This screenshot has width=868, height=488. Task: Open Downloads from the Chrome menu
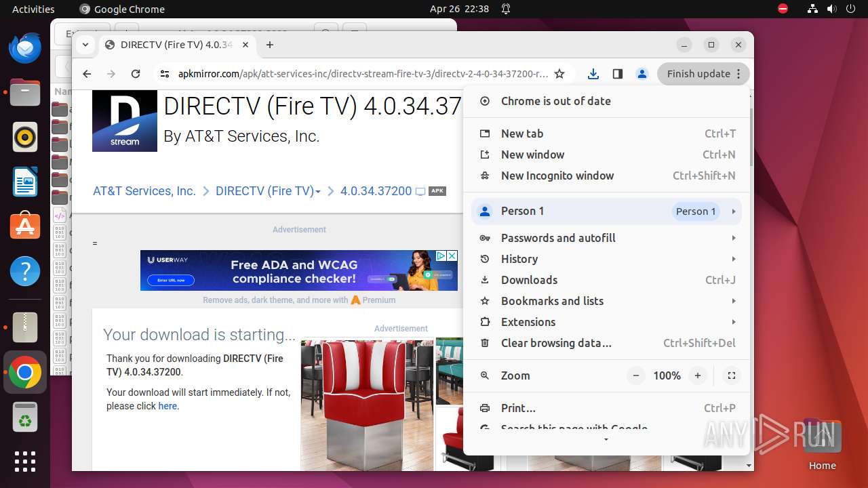point(606,280)
